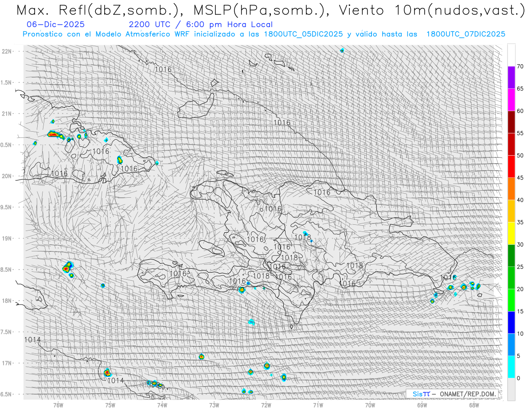The width and height of the screenshot is (532, 411).
Task: Click the 71W longitude axis label
Action: click(318, 405)
